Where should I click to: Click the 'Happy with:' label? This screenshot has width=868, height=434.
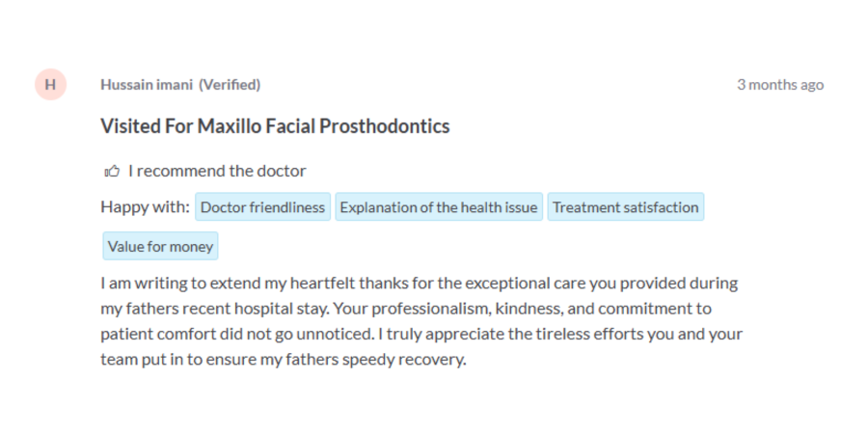point(145,207)
